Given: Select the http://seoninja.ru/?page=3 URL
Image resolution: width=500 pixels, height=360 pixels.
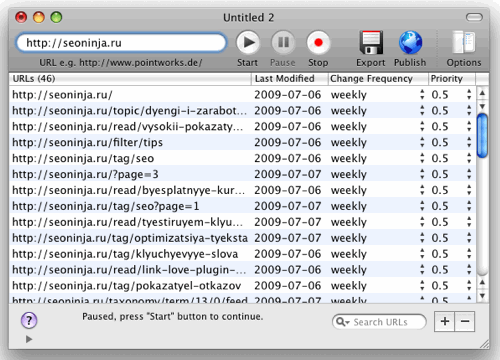Looking at the screenshot, I should pos(85,174).
